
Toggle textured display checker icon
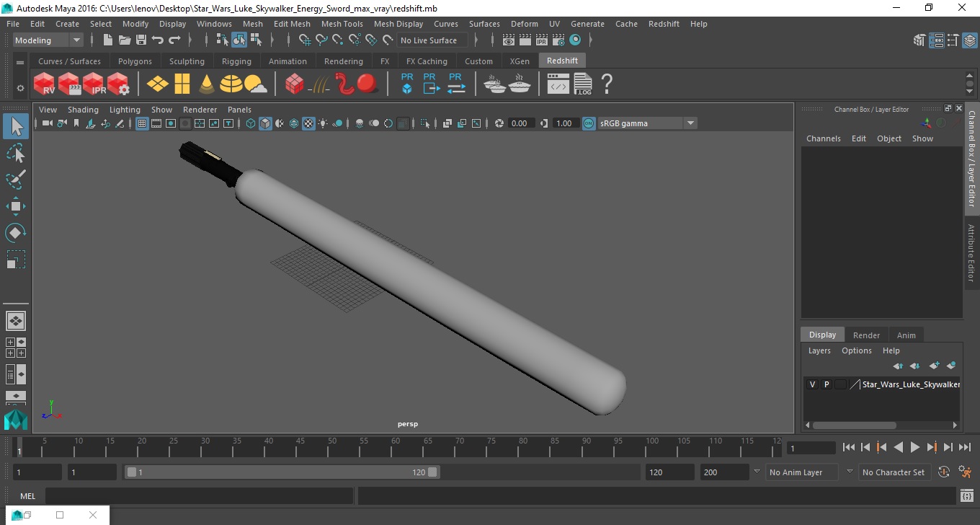(x=308, y=123)
